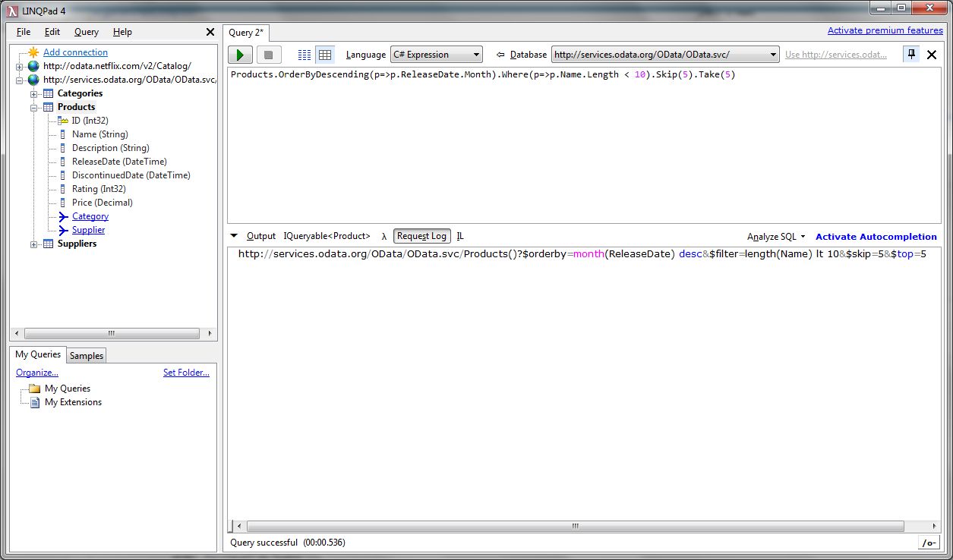Select ReleaseDate (DateTime) column

(119, 162)
